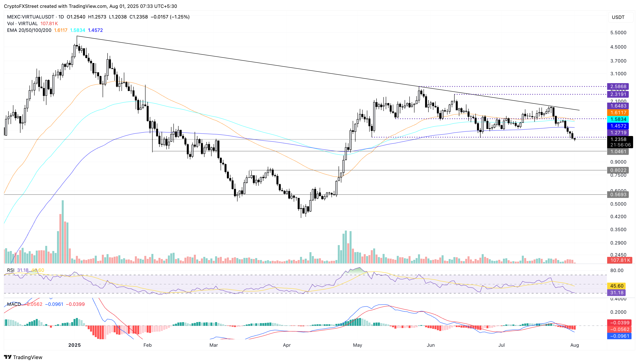Viewport: 639px width, 364px height.
Task: Click the black 1.2358 current price label
Action: (618, 140)
